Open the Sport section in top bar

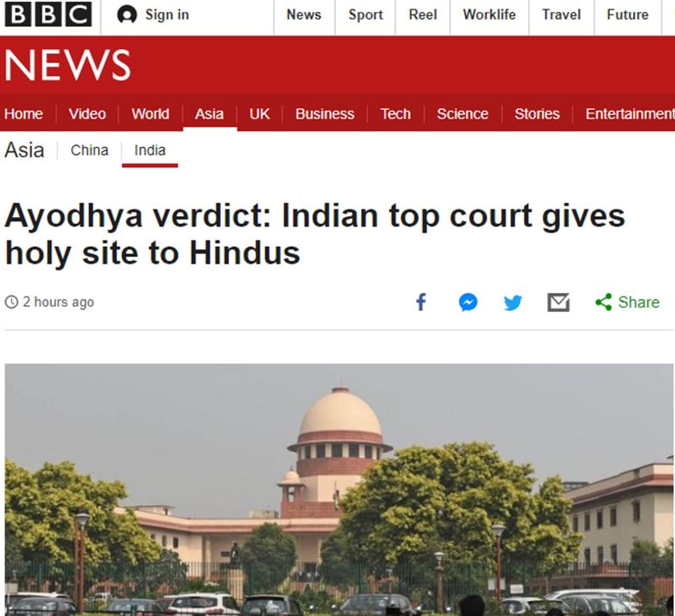point(365,15)
